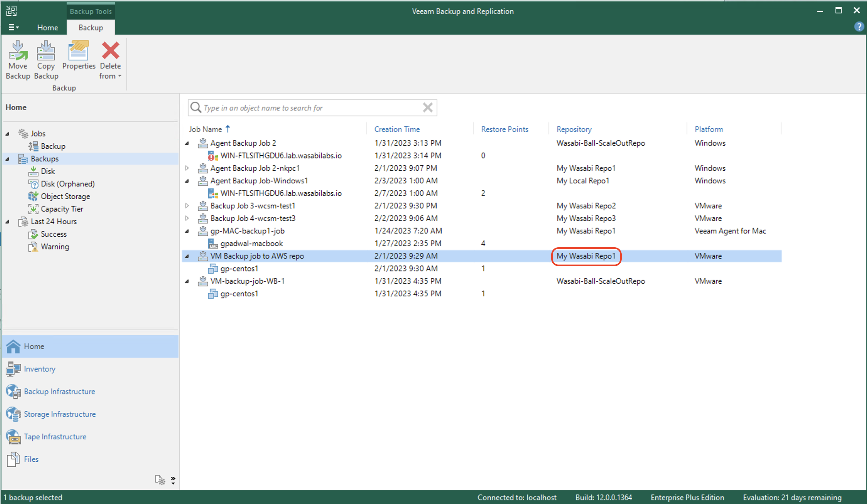
Task: Collapse the VM Backup job to AWS repo row
Action: (187, 256)
